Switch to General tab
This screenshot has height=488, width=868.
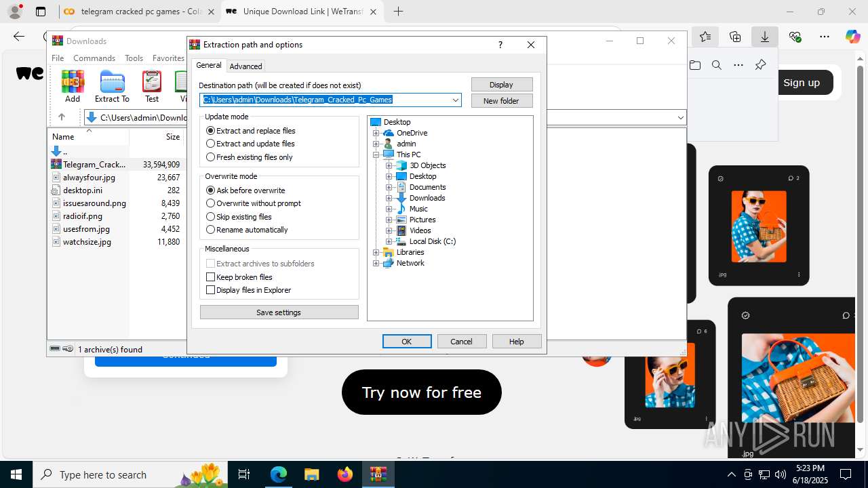[209, 65]
